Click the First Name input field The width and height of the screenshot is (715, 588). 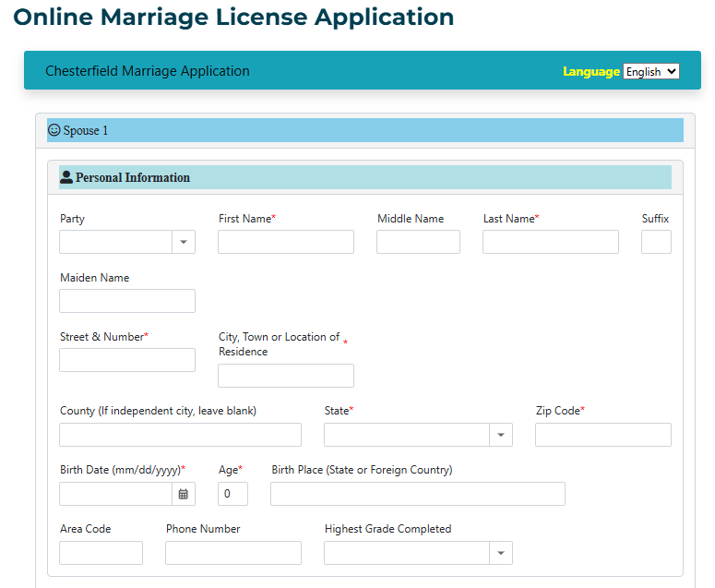(286, 242)
